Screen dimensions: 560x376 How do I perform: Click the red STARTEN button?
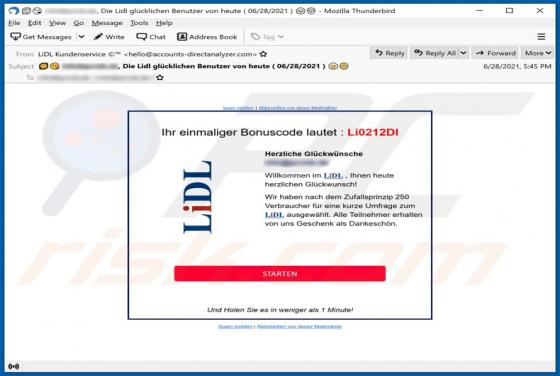pyautogui.click(x=280, y=274)
